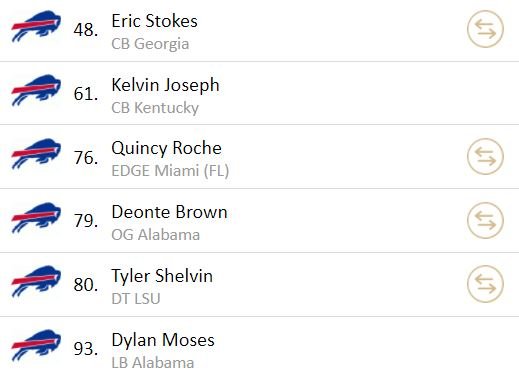519x380 pixels.
Task: Click trade swap icon for Tyler Shelvin
Action: click(485, 284)
